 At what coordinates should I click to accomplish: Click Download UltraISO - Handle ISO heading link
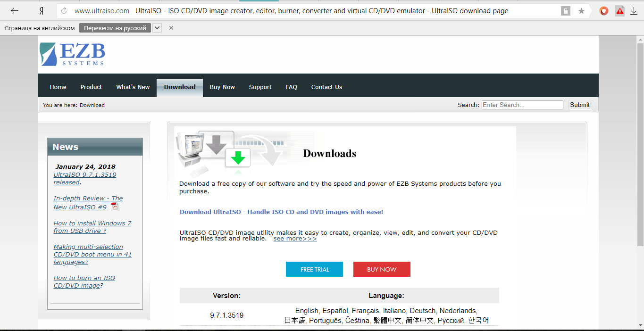tap(281, 212)
